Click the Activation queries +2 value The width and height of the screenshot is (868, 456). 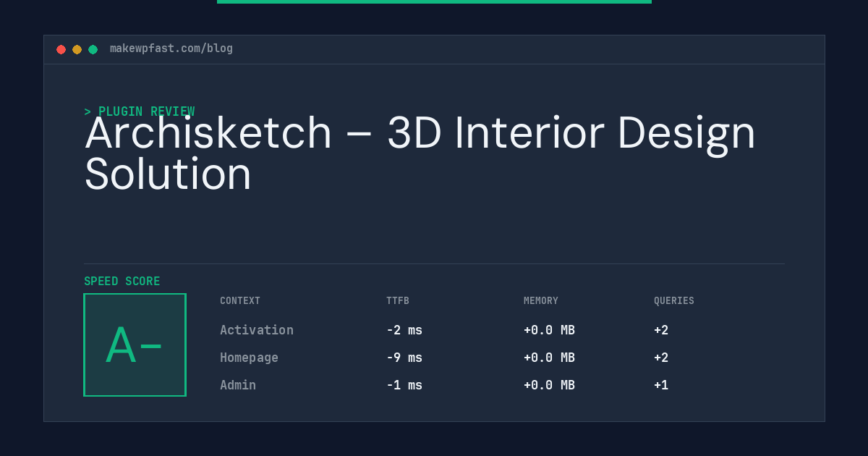point(661,330)
